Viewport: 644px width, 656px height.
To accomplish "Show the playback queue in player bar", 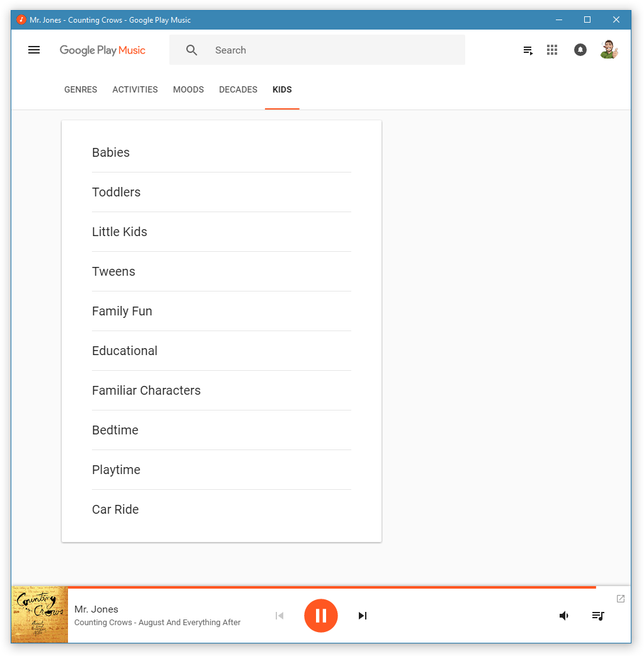I will click(x=598, y=616).
